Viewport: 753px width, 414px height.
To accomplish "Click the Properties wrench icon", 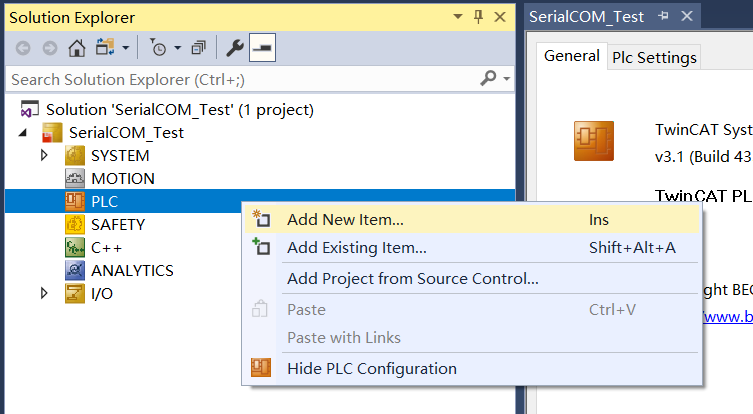I will click(x=235, y=48).
